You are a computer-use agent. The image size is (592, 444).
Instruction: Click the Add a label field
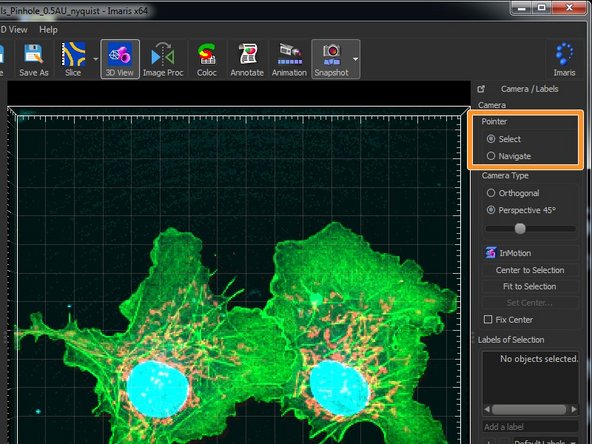(530, 427)
